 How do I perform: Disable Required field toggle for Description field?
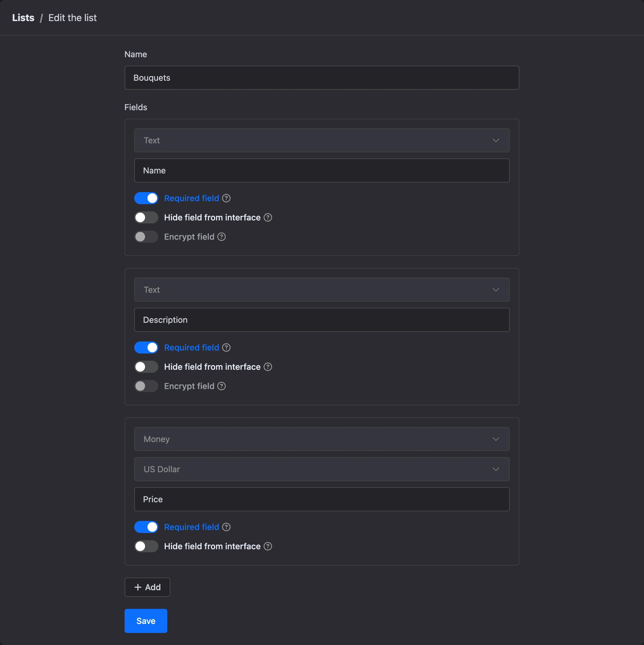pyautogui.click(x=146, y=347)
